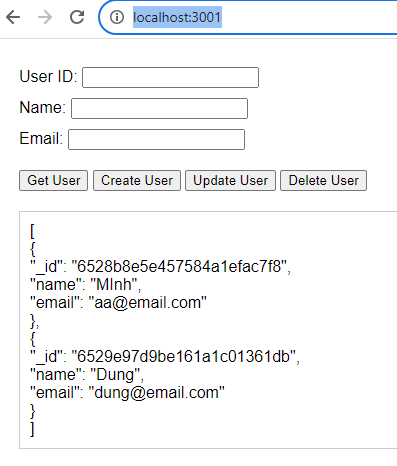Viewport: 397px width, 466px height.
Task: Click the "User ID:" label
Action: (x=48, y=77)
